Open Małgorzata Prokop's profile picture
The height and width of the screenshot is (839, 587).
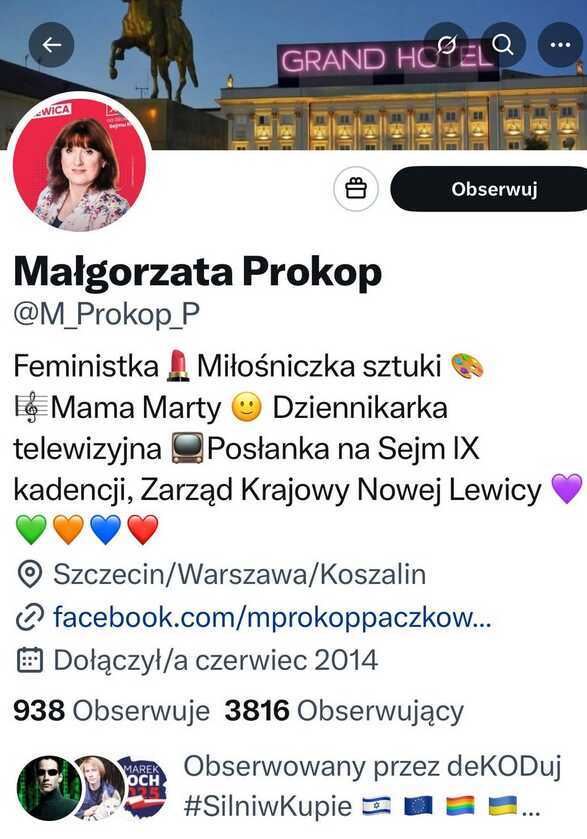[79, 163]
